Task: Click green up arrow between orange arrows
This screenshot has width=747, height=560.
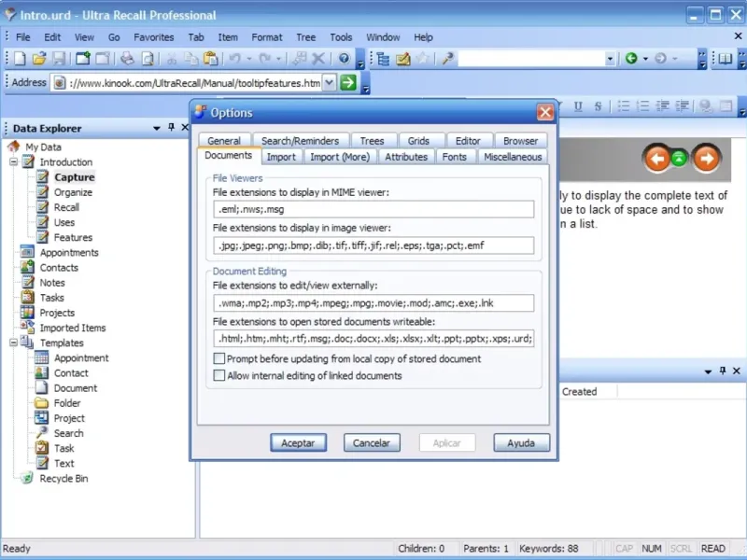Action: (680, 158)
